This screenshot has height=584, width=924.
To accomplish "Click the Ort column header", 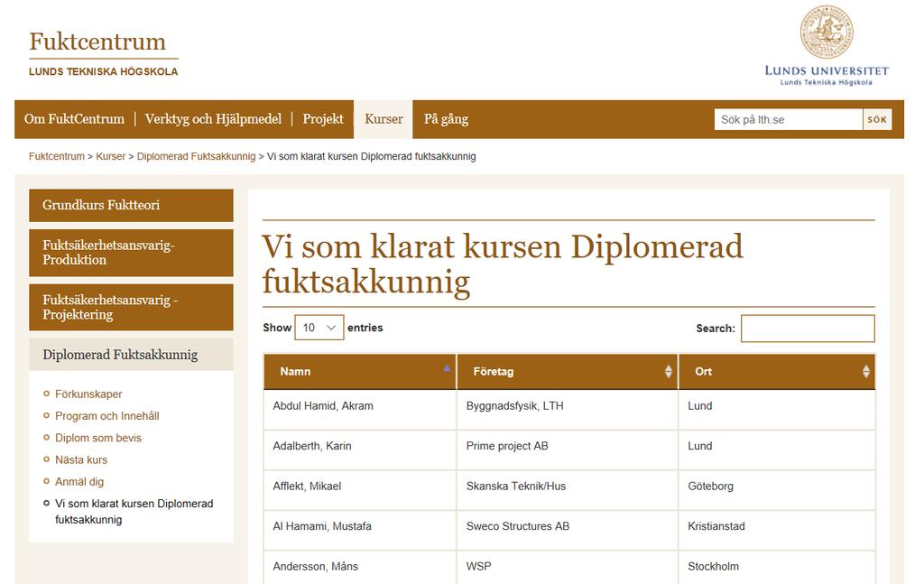I will pos(777,371).
